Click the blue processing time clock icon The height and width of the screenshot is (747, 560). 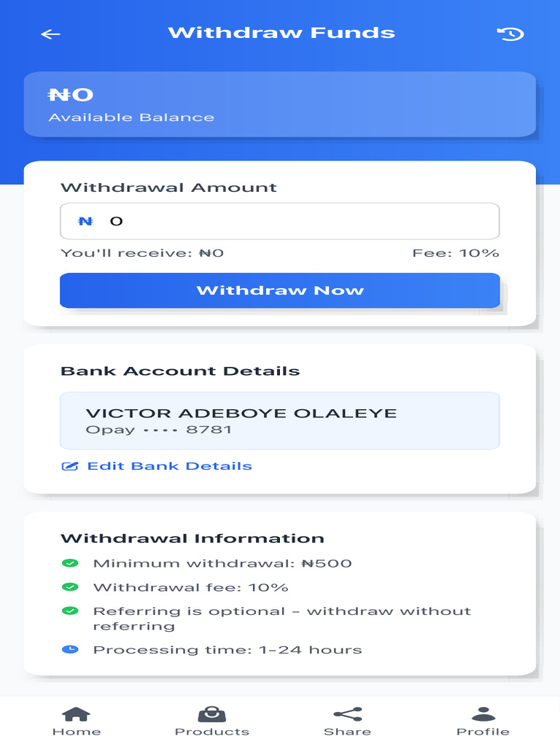(x=70, y=649)
